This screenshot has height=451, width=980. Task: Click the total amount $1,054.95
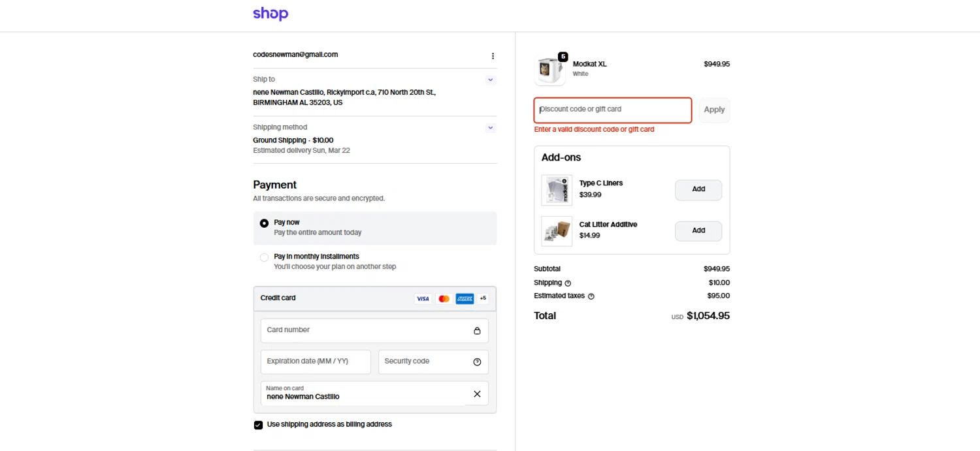pyautogui.click(x=708, y=316)
